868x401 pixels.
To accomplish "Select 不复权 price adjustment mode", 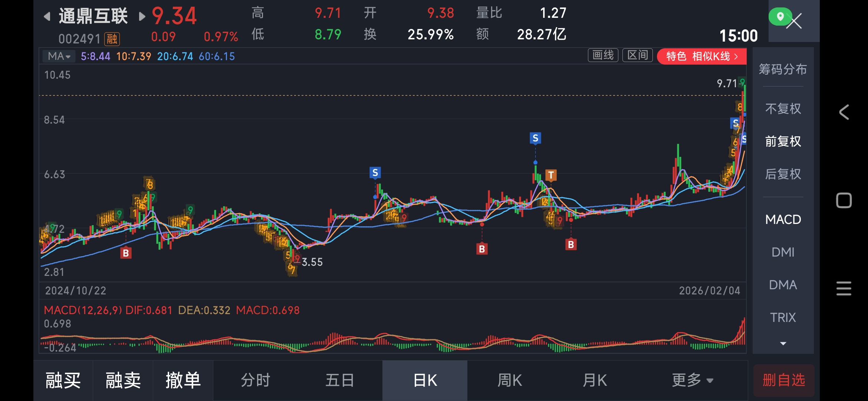I will 783,109.
